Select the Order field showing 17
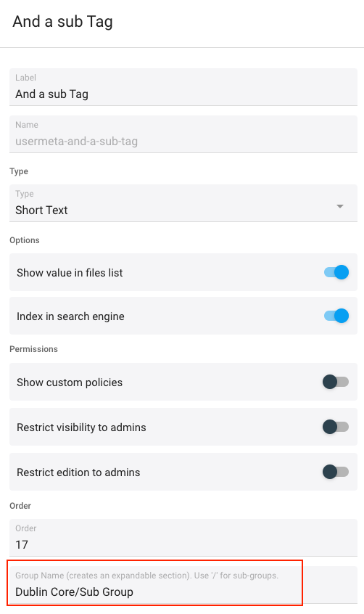364x614 pixels. 183,538
